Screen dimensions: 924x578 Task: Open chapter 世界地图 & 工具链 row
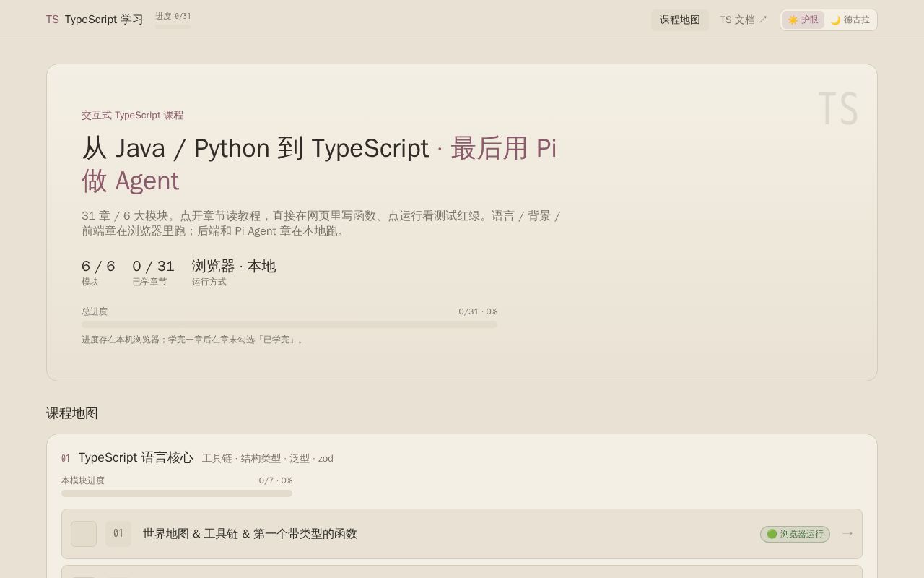pos(462,534)
